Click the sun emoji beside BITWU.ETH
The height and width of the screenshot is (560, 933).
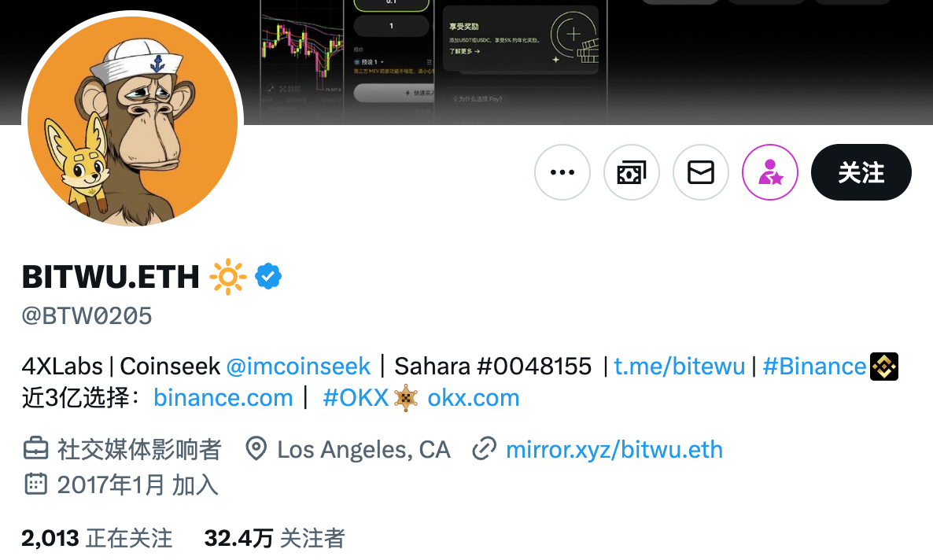(228, 277)
